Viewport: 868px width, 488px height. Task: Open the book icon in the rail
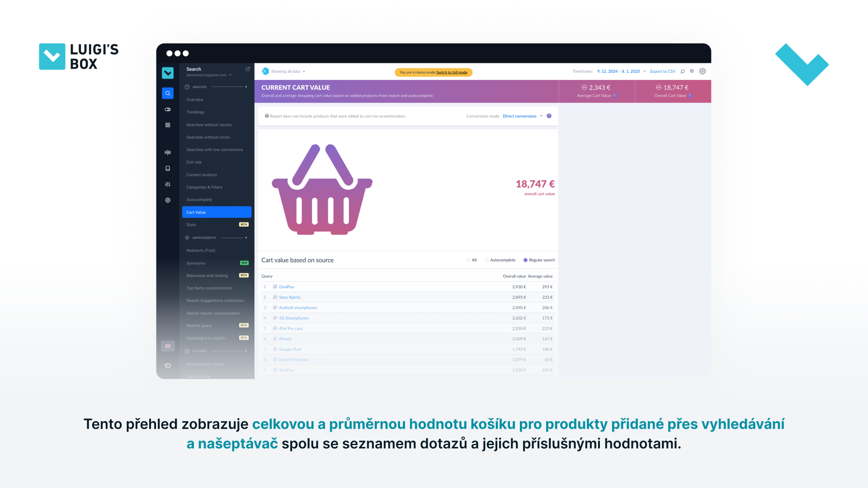coord(168,168)
